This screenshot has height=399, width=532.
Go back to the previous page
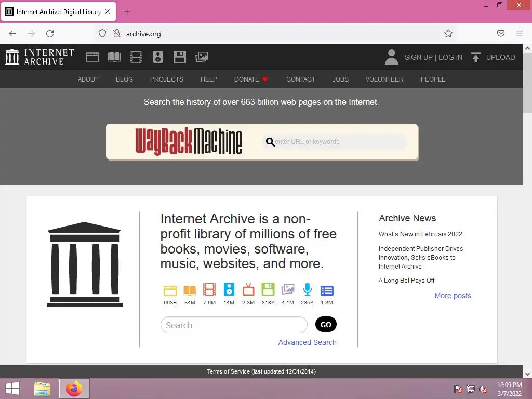click(12, 34)
